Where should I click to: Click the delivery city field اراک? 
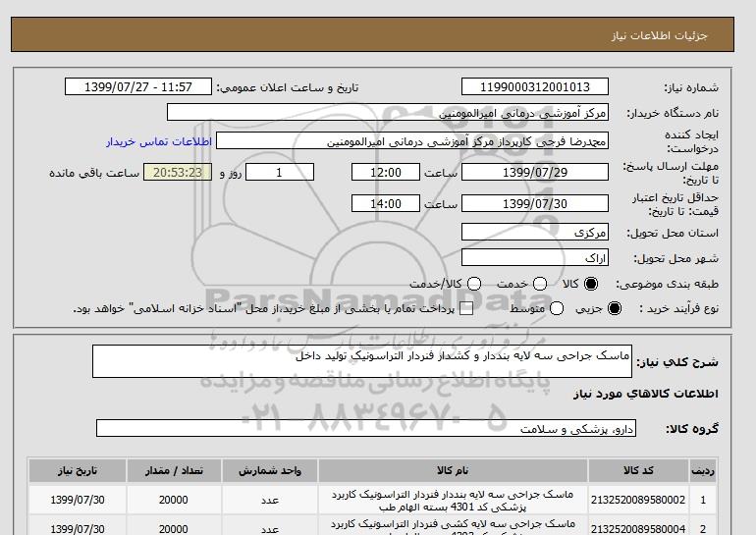535,257
